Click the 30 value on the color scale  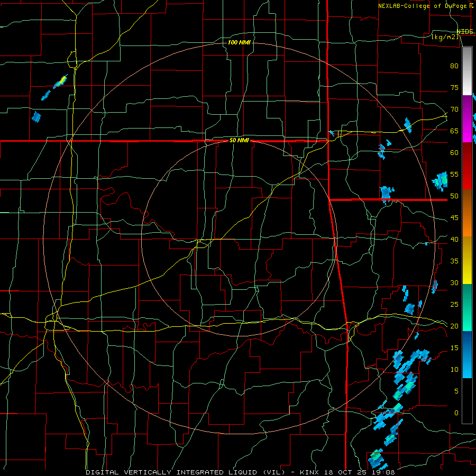454,283
